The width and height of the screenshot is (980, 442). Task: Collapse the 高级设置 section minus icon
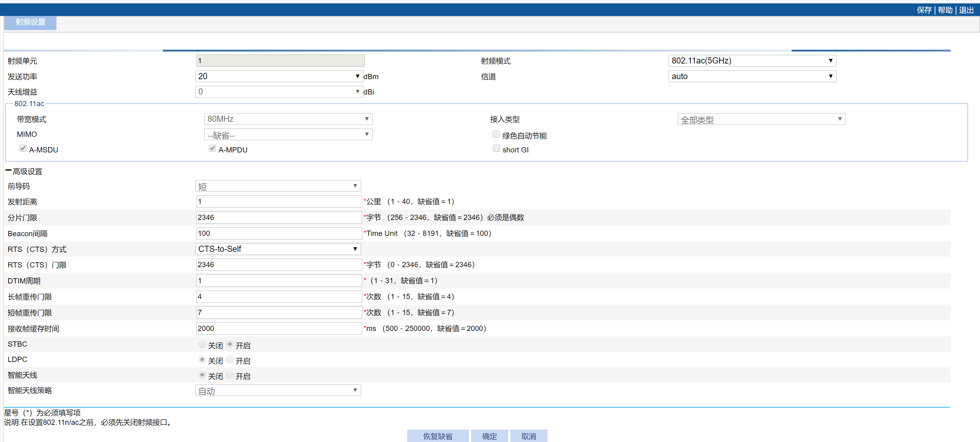(x=8, y=171)
